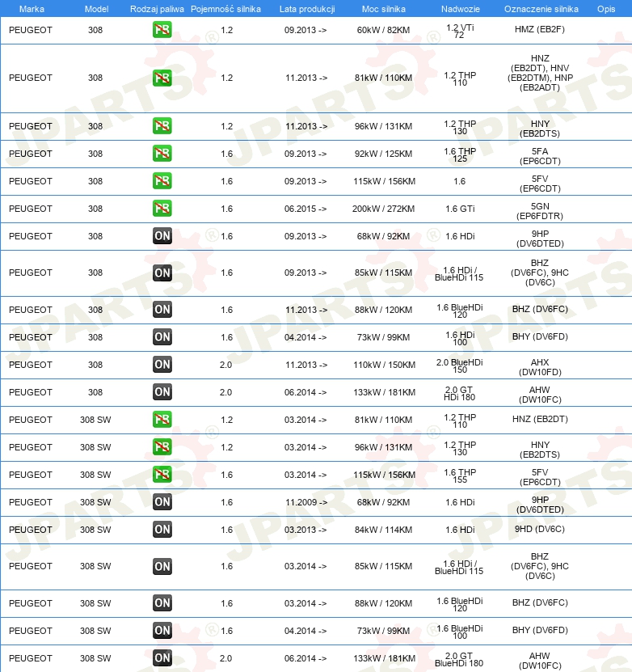Click the ON diesel icon for the 308 85kW / 115KM row
This screenshot has height=672, width=632.
point(162,273)
